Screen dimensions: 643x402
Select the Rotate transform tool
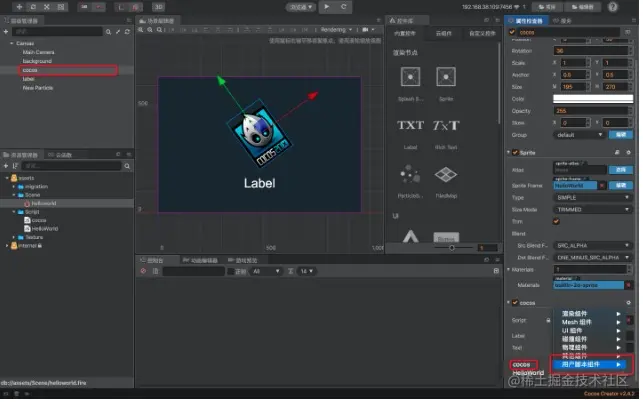33,7
